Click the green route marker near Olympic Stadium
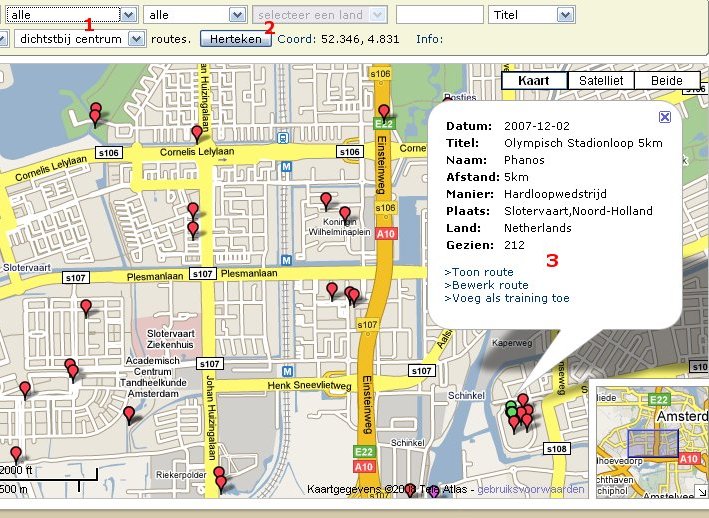 512,408
